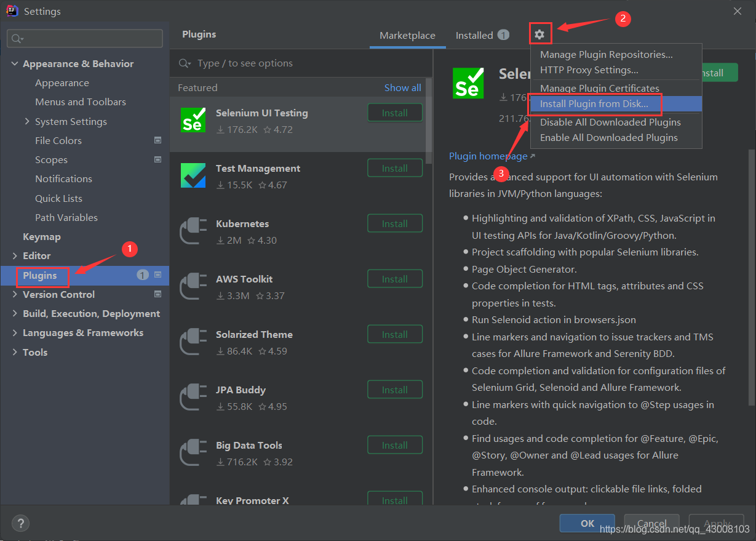
Task: Close the Settings dialog
Action: (738, 10)
